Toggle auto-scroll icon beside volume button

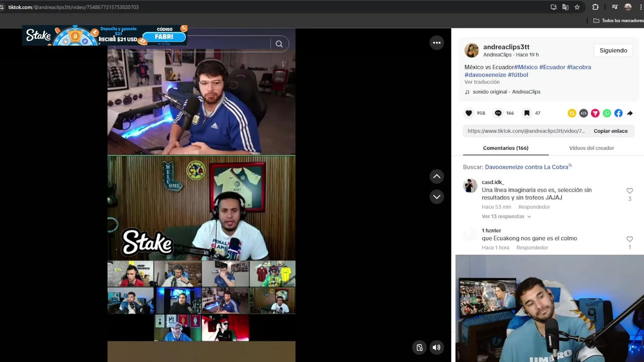coord(420,347)
